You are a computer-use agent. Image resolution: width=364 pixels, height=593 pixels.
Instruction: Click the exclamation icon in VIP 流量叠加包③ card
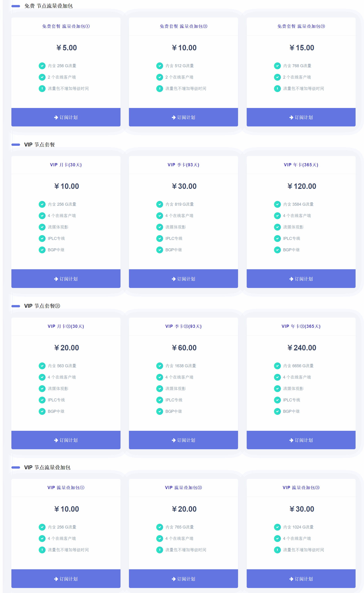(x=277, y=550)
